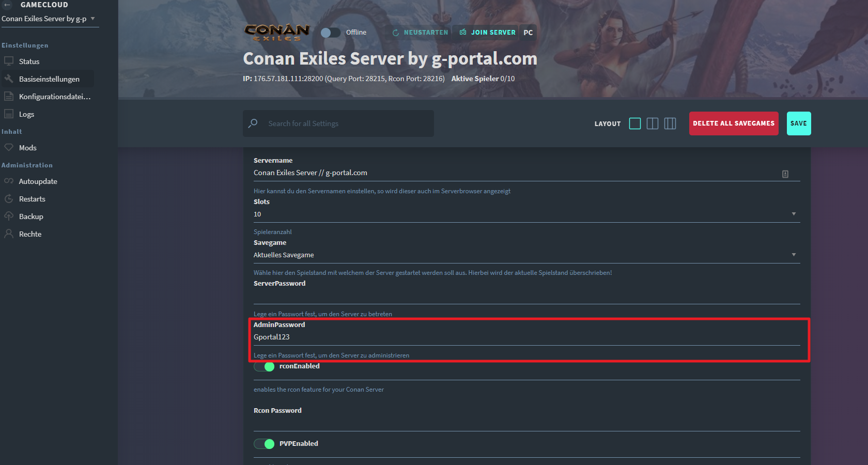The width and height of the screenshot is (868, 465).
Task: Focus the Search for all Settings field
Action: pos(338,123)
